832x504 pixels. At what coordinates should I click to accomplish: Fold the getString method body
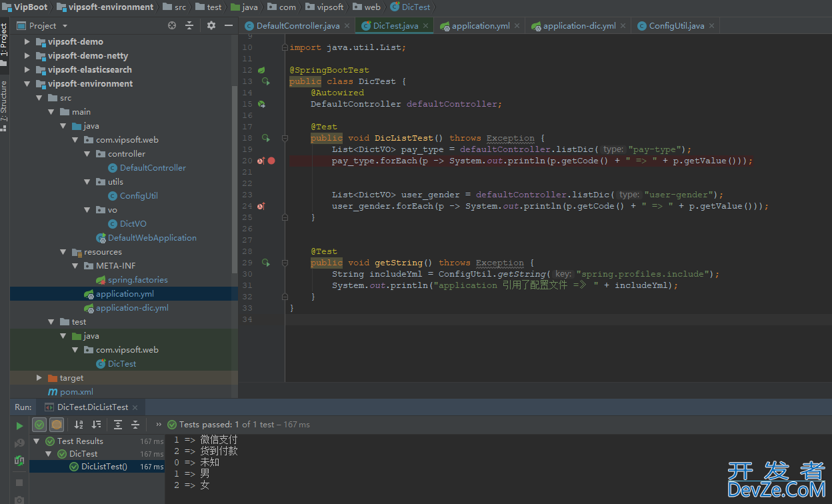point(285,263)
